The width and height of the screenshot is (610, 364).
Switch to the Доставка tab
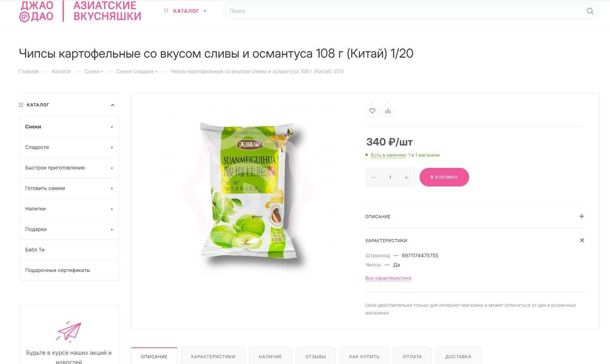click(x=458, y=356)
